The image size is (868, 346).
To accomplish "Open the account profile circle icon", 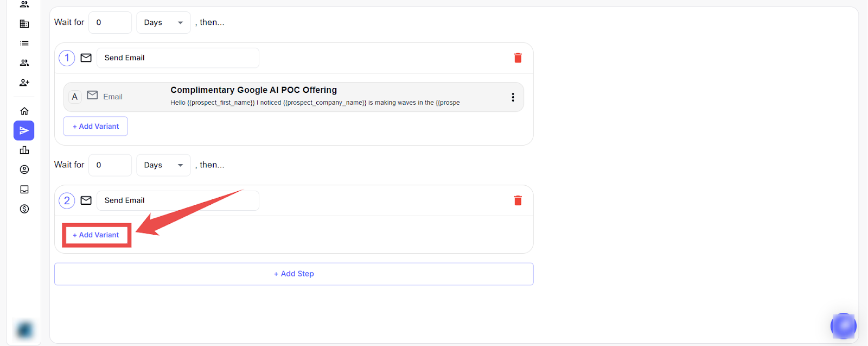I will [x=24, y=169].
